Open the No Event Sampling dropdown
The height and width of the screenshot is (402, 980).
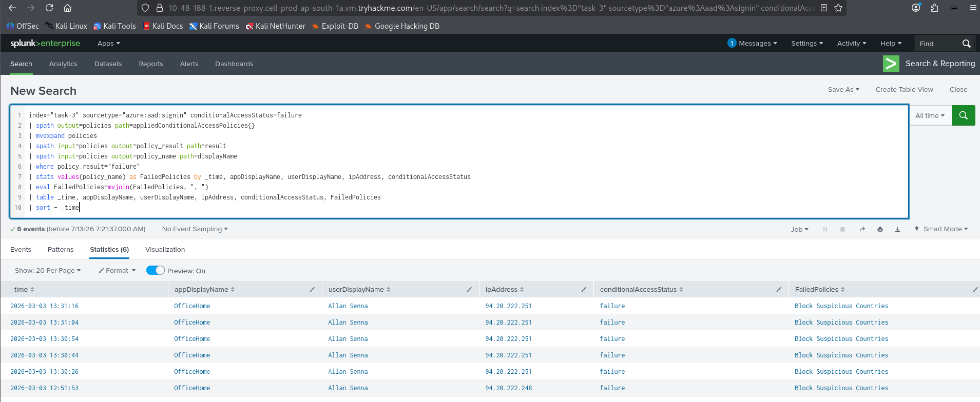(x=195, y=229)
